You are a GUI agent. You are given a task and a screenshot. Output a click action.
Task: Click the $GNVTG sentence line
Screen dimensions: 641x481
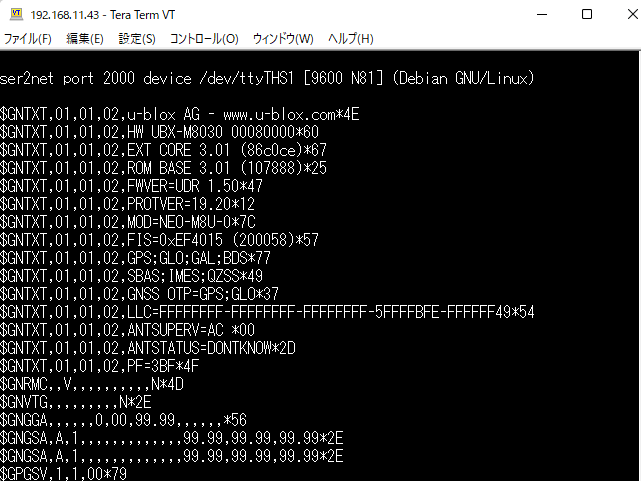click(x=76, y=402)
